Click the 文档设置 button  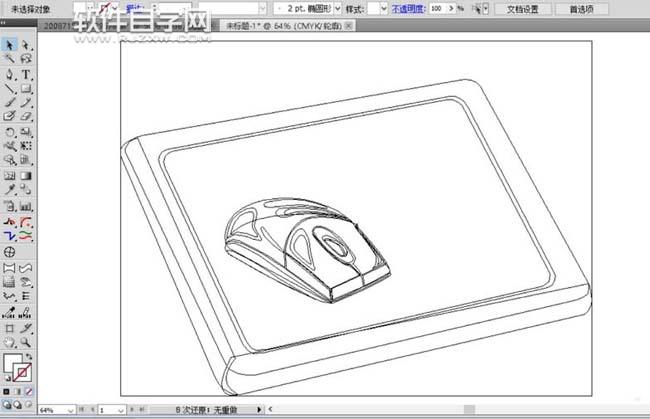click(x=523, y=9)
